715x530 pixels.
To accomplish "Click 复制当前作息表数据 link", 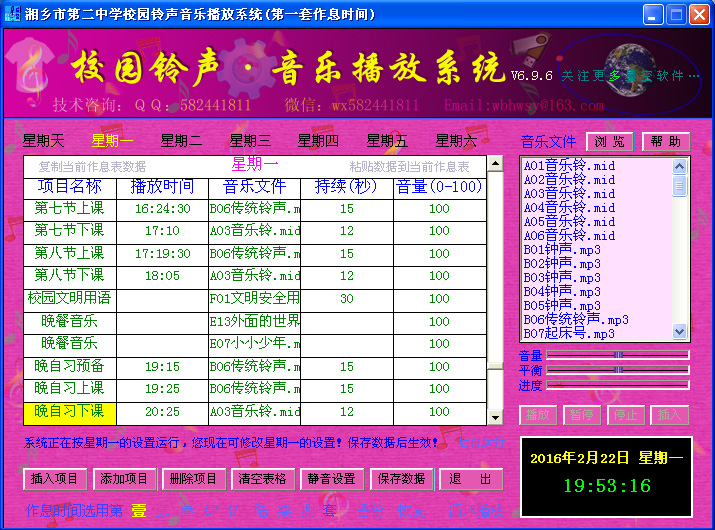I will tap(92, 167).
